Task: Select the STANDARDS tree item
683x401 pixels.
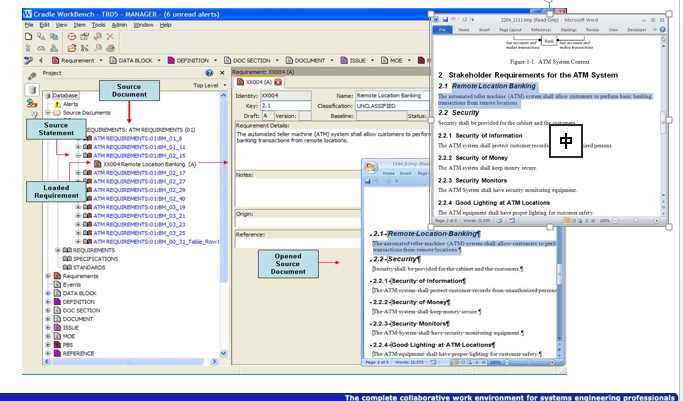Action: [x=85, y=267]
